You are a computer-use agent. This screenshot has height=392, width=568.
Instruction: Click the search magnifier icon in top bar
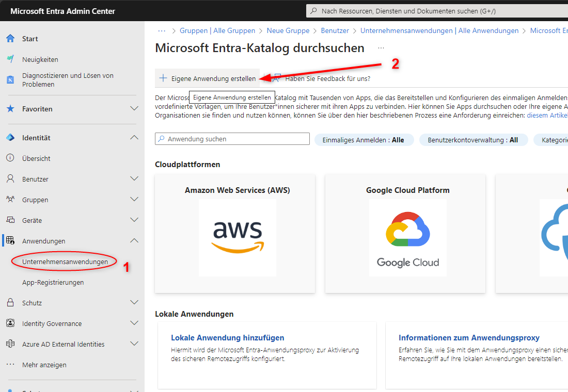pos(314,11)
